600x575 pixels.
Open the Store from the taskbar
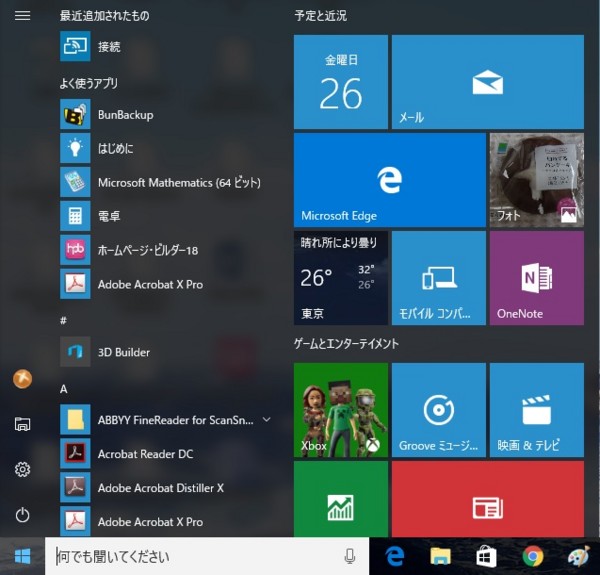tap(486, 556)
